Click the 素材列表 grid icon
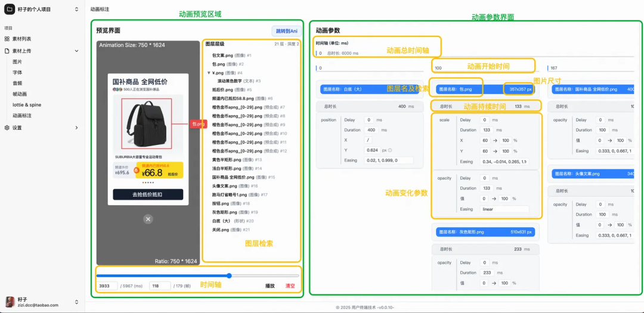Viewport: 644px width, 313px height. [x=7, y=39]
